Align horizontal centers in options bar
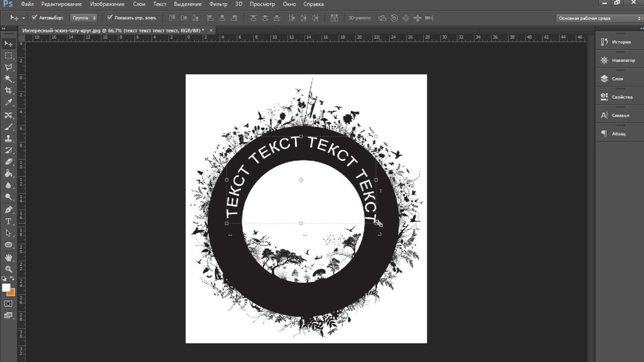The image size is (644, 362). click(x=222, y=18)
